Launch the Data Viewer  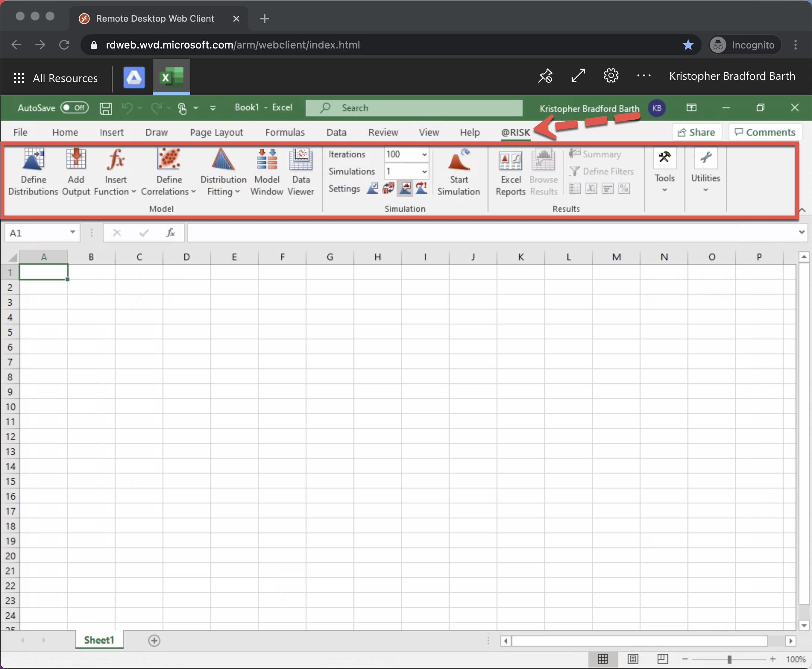tap(301, 172)
